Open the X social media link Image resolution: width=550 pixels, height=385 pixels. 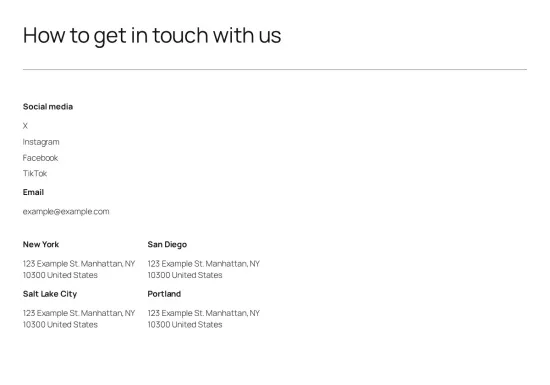(x=25, y=126)
